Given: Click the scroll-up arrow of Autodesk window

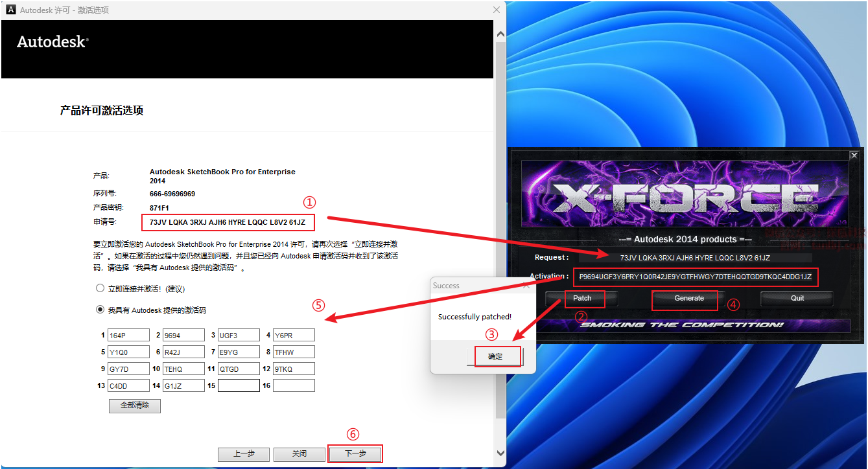Looking at the screenshot, I should [x=500, y=34].
